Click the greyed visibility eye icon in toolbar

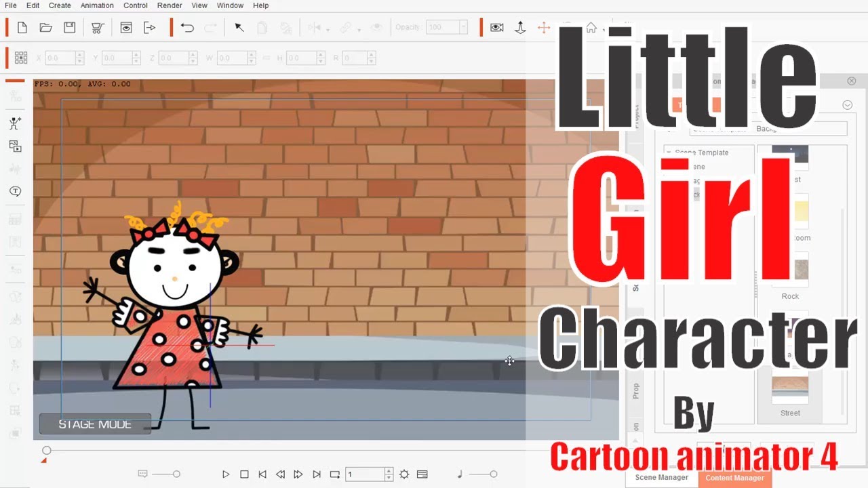click(377, 28)
